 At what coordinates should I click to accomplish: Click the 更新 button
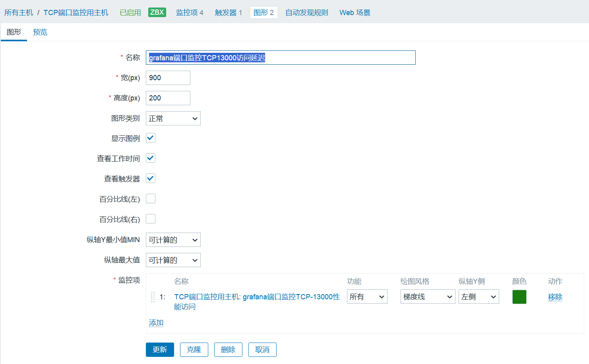(x=160, y=350)
